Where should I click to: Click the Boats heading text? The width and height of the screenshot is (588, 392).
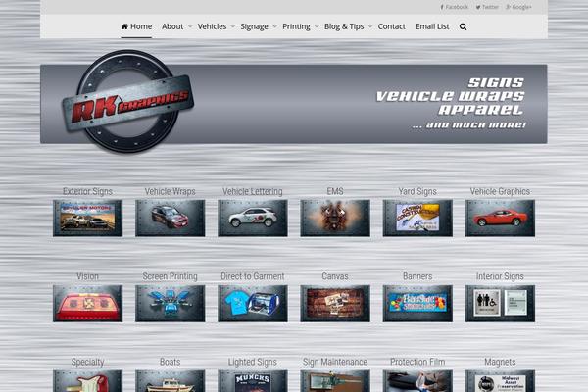coord(171,362)
